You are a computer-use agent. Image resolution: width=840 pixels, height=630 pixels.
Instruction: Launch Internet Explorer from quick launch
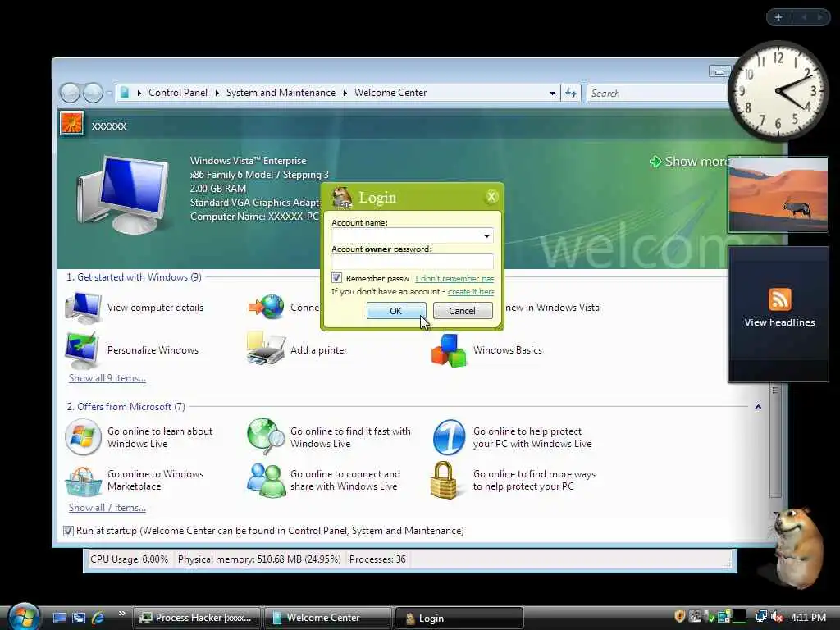coord(98,618)
